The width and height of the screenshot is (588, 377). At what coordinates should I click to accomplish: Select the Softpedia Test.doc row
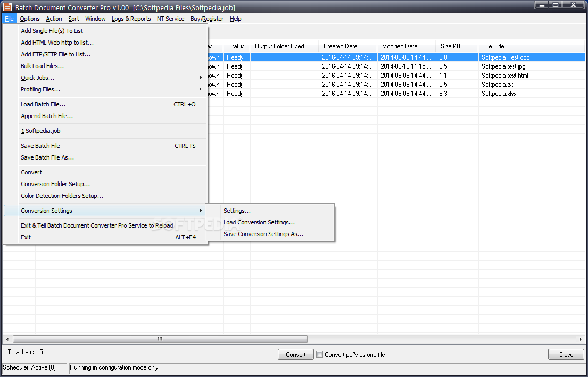[x=396, y=57]
